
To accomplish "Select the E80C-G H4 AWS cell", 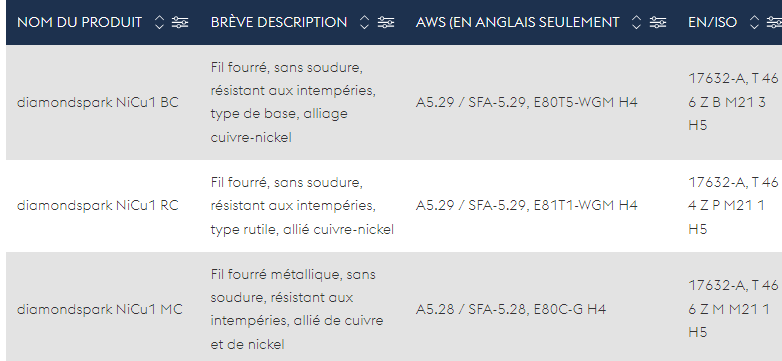I will click(x=511, y=309).
